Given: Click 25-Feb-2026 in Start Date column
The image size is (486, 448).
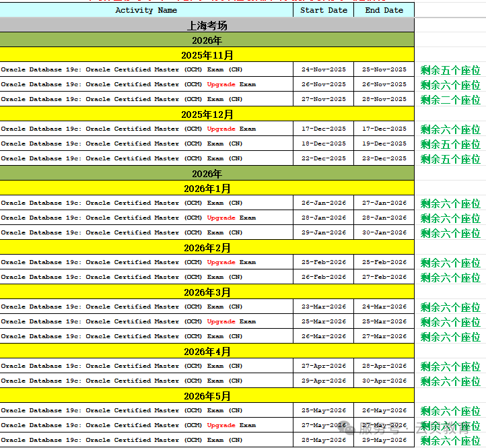Looking at the screenshot, I should [324, 262].
